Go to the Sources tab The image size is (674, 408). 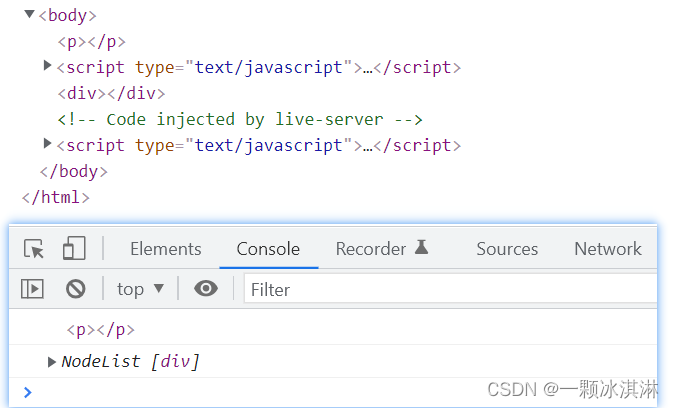(x=507, y=248)
